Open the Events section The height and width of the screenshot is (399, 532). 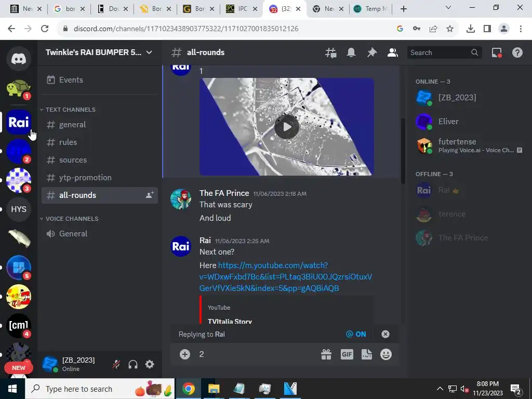(100, 79)
